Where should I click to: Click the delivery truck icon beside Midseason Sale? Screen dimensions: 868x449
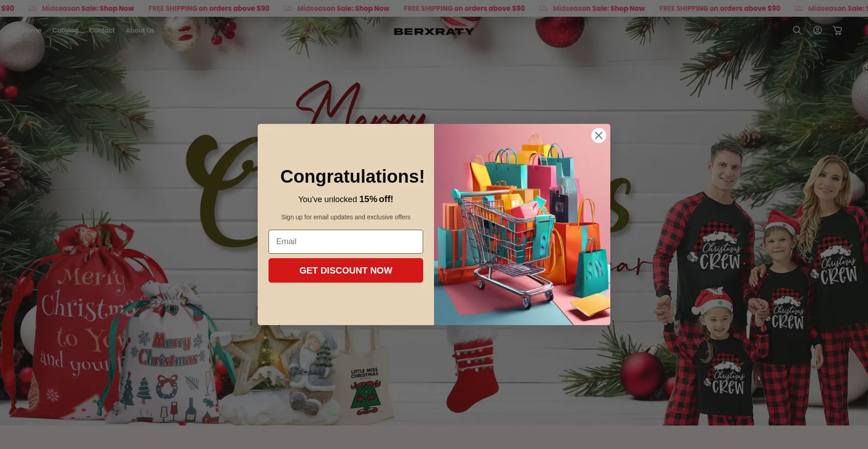click(33, 8)
